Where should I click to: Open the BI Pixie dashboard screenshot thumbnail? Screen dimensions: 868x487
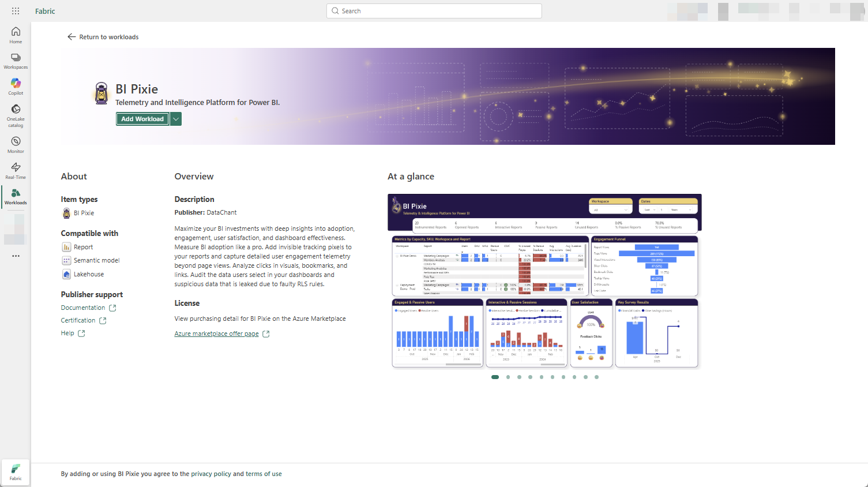(544, 281)
